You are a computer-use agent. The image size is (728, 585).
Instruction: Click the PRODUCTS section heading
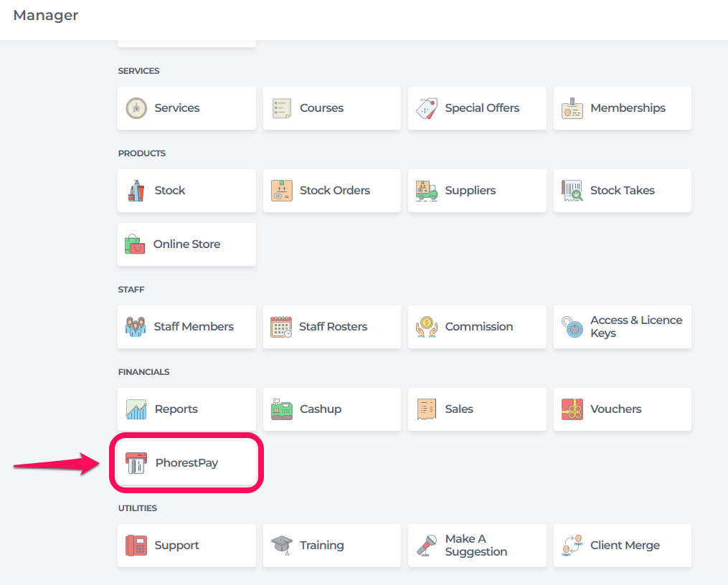[141, 153]
